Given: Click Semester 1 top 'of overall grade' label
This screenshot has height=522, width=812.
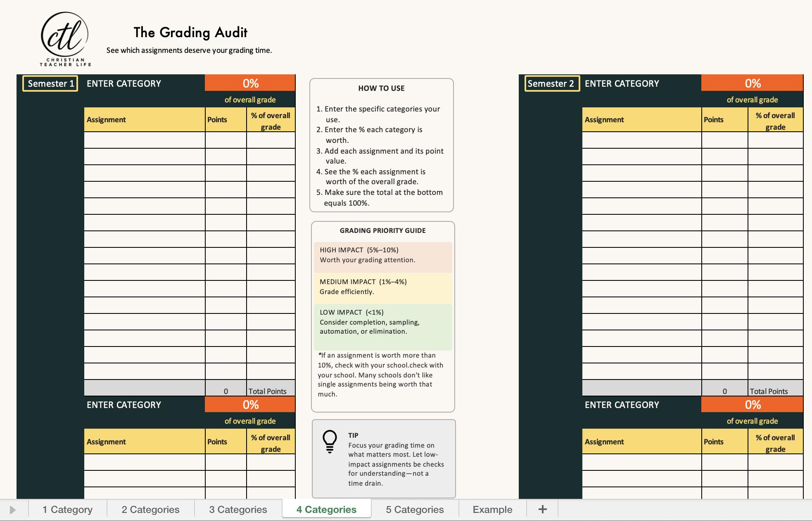Looking at the screenshot, I should [250, 100].
